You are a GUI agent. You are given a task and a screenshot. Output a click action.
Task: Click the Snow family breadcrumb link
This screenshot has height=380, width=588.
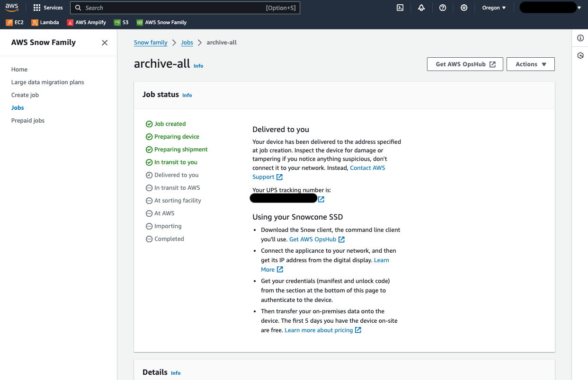[151, 43]
